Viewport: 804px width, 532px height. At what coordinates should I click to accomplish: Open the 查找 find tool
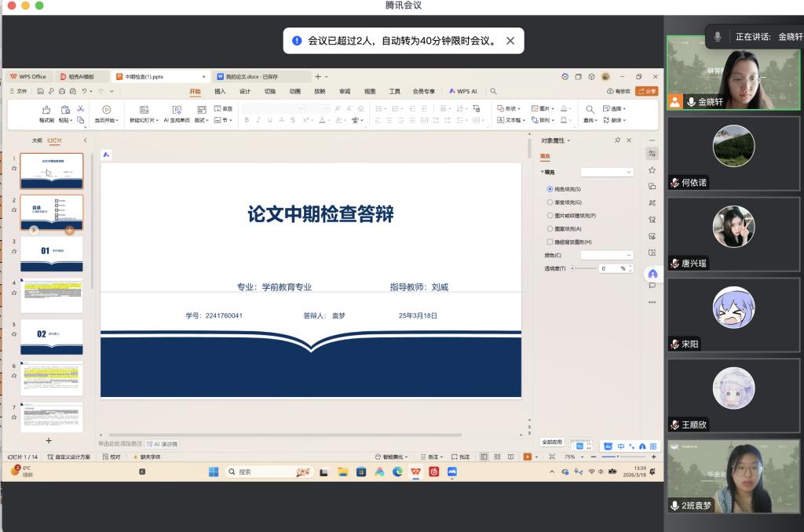pyautogui.click(x=590, y=109)
